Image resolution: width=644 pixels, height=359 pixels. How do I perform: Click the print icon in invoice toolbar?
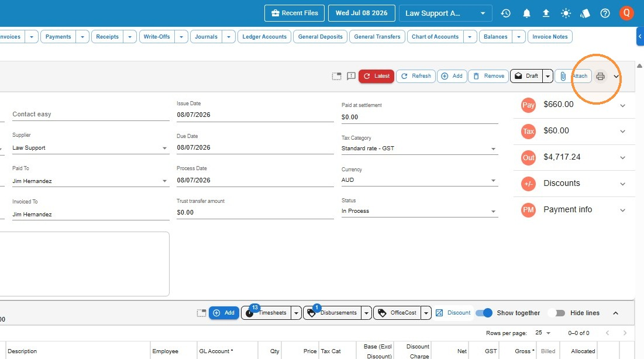tap(601, 77)
